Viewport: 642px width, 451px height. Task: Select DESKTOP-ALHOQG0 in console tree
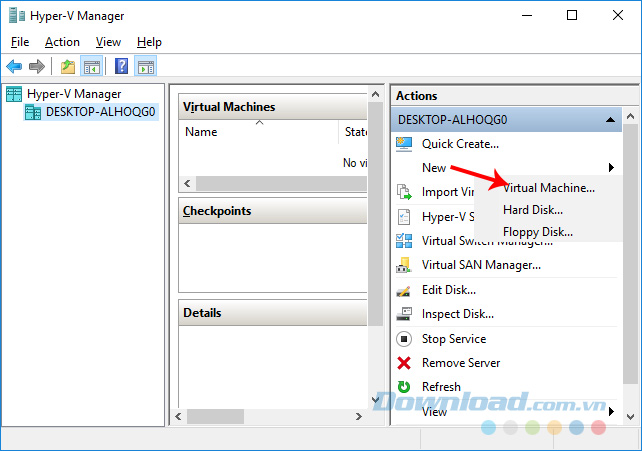point(100,112)
